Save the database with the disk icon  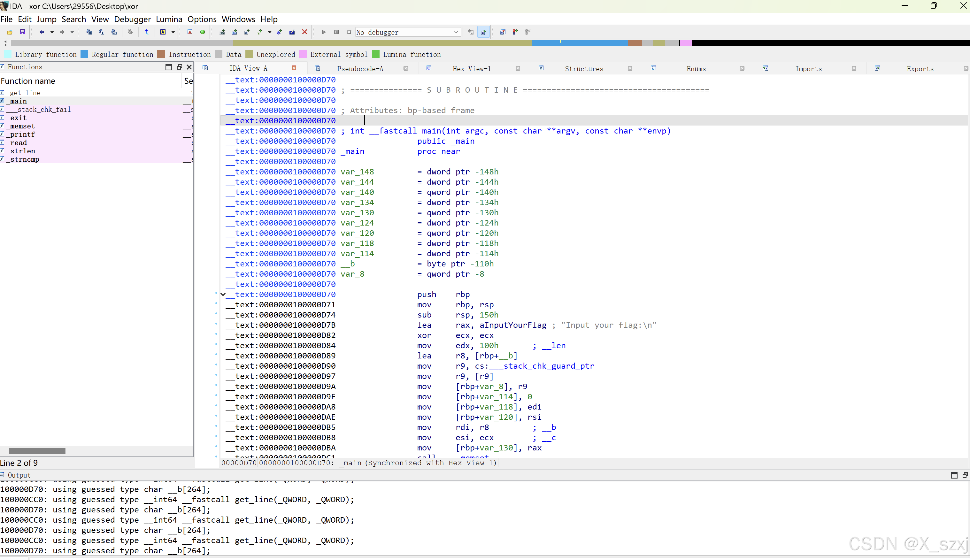point(22,32)
